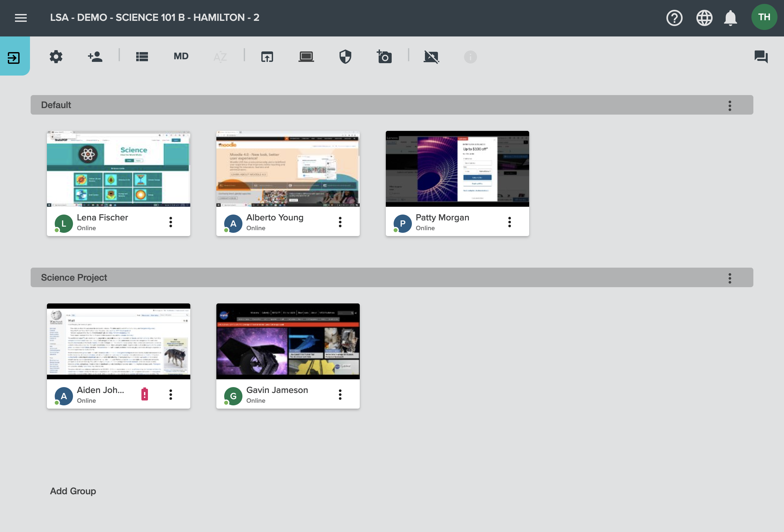Image resolution: width=784 pixels, height=532 pixels.
Task: Open the Science Project group options menu
Action: click(729, 278)
